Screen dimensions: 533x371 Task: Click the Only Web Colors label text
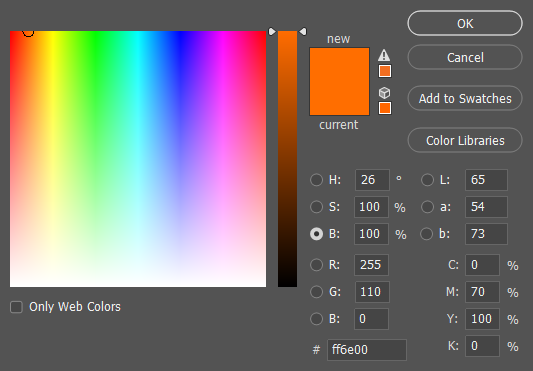pos(75,307)
